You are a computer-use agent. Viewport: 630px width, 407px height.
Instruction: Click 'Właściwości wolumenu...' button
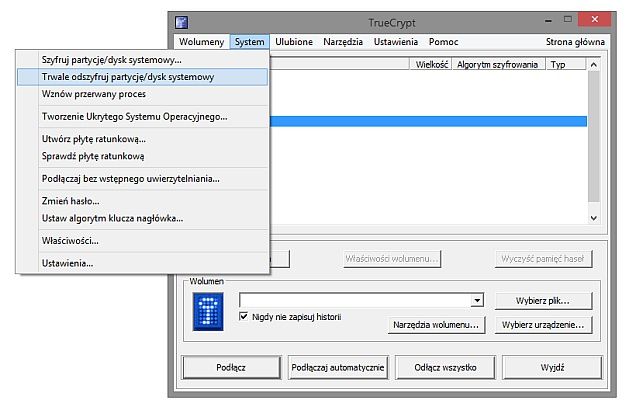coord(392,259)
